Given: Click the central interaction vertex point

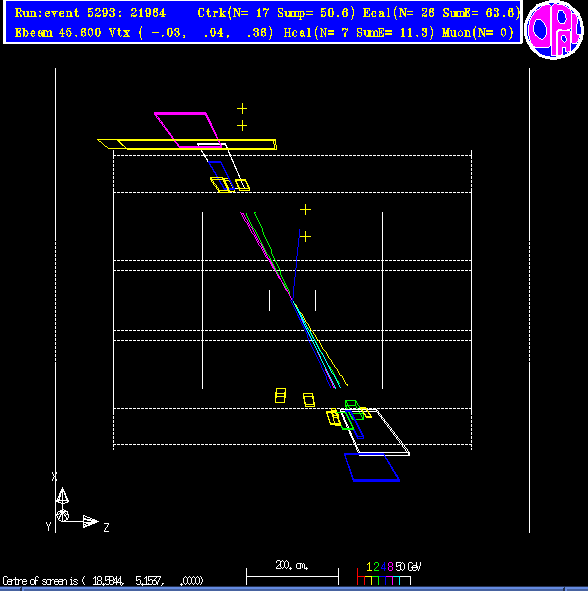Looking at the screenshot, I should pos(292,300).
